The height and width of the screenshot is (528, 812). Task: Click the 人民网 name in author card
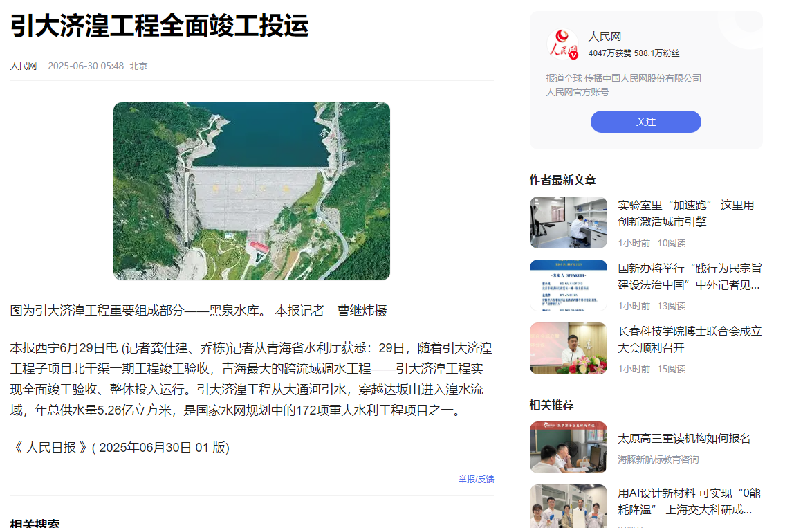pos(605,36)
